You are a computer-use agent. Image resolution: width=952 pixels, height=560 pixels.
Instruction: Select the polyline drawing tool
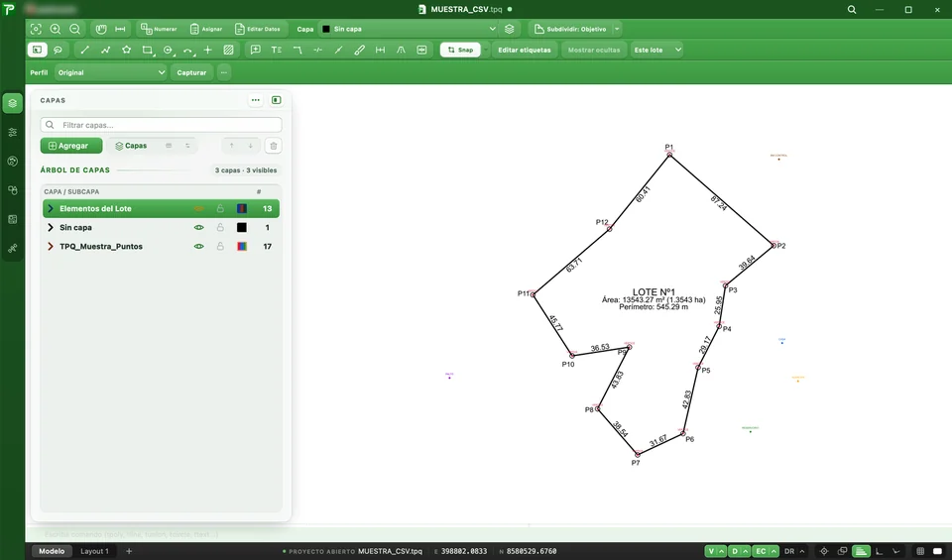(106, 50)
